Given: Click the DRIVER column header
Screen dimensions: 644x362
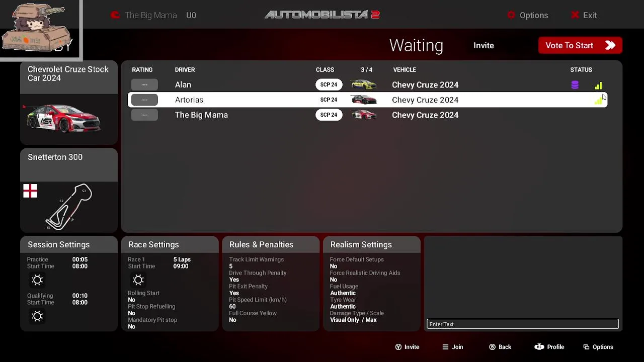Looking at the screenshot, I should click(x=185, y=70).
